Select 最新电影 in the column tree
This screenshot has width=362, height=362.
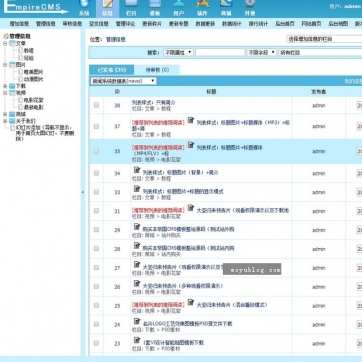34,107
